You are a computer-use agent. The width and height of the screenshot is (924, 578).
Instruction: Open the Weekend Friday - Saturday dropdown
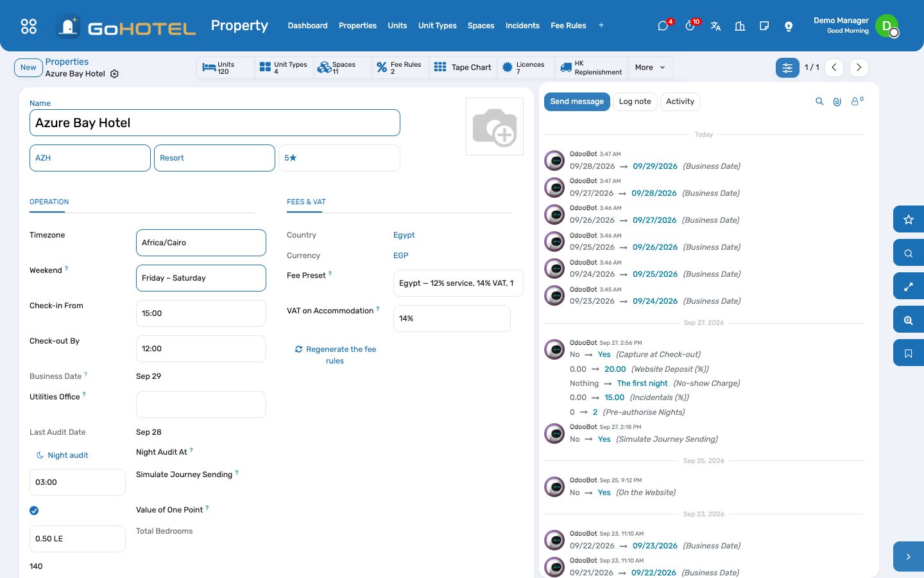(x=201, y=278)
